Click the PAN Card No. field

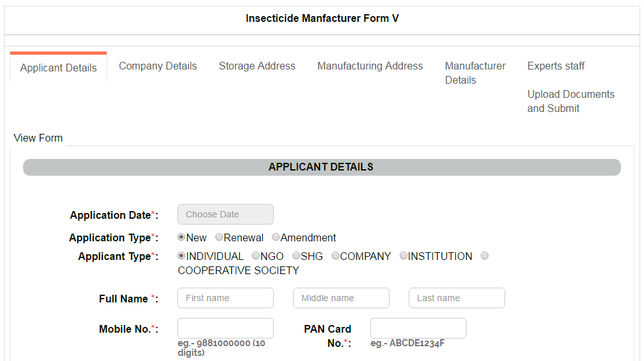pyautogui.click(x=418, y=328)
